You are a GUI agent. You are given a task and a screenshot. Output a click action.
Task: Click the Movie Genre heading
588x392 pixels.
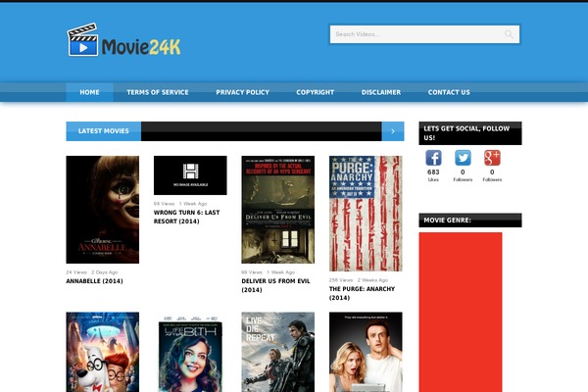pyautogui.click(x=469, y=220)
